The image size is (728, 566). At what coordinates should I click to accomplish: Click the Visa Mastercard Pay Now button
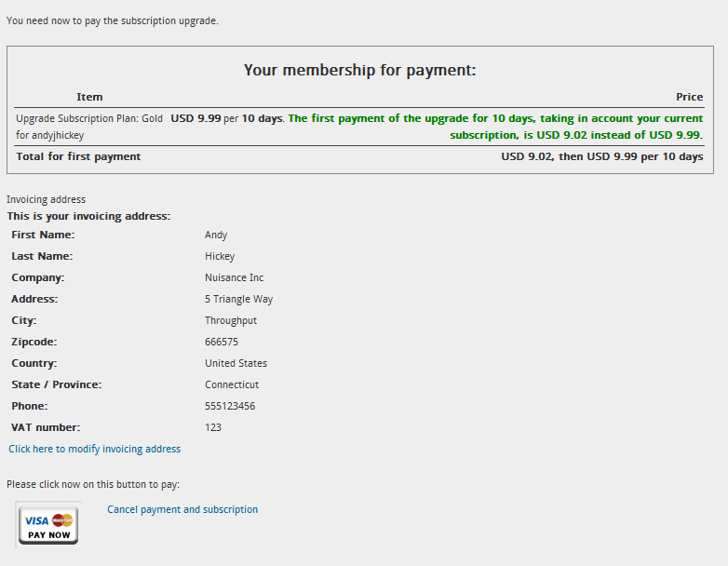[x=48, y=524]
